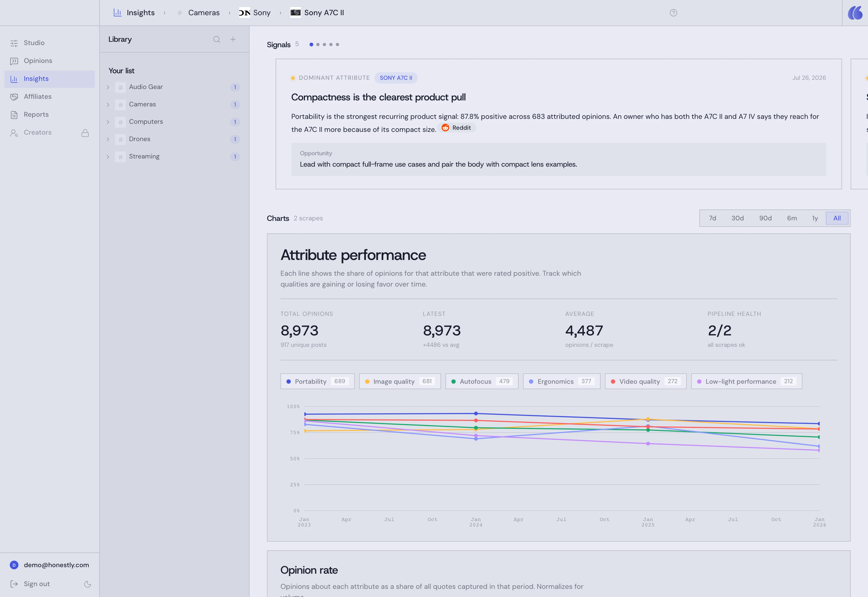Click the Low-light Jan 2025 data point
This screenshot has height=597, width=868.
648,444
